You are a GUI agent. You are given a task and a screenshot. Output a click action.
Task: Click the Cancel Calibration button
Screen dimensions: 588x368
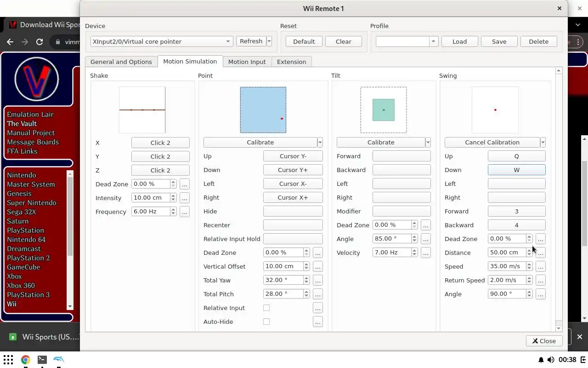[x=492, y=143]
